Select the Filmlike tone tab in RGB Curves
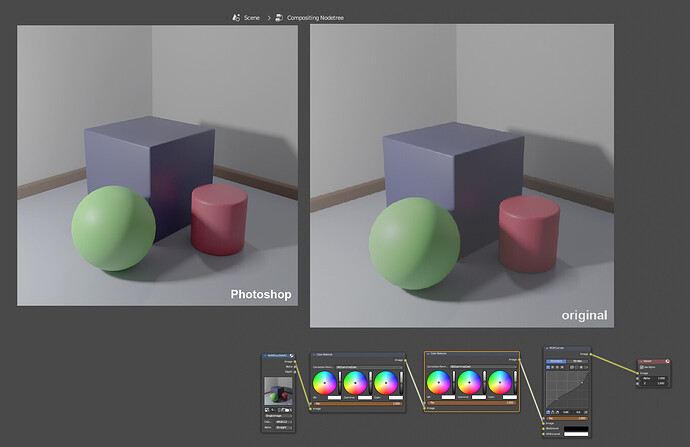This screenshot has height=447, width=690. click(x=578, y=361)
